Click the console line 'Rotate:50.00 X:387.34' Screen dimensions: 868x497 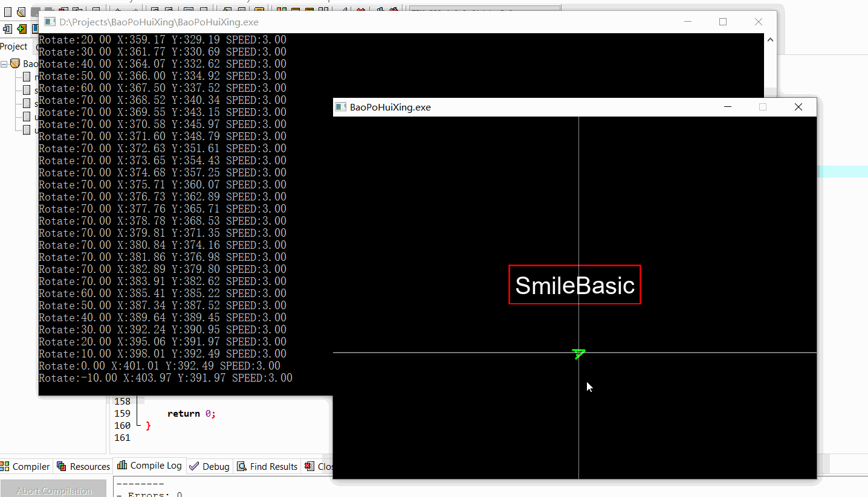(163, 306)
